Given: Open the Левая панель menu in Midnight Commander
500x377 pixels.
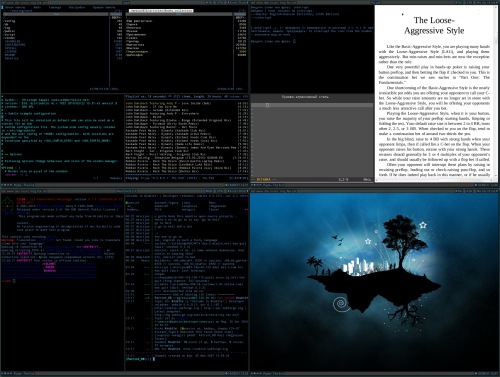Looking at the screenshot, I should [15, 7].
